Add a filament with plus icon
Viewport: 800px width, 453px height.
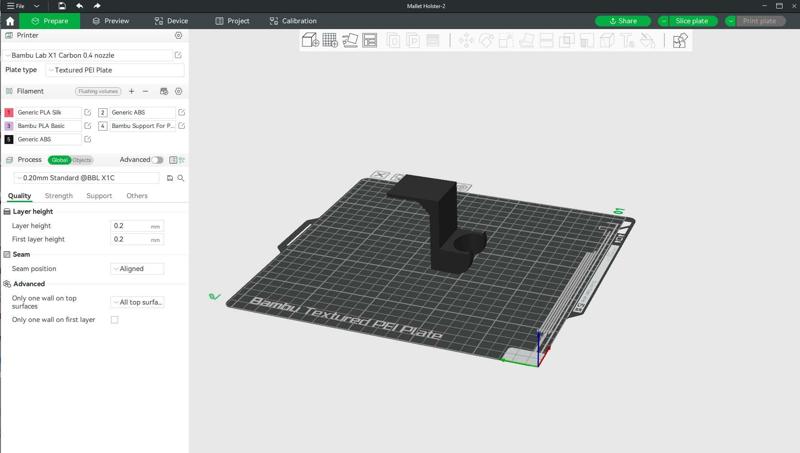(x=131, y=91)
